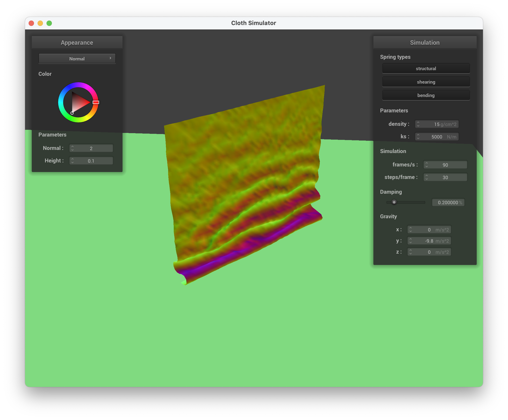Click the Appearance panel header

(77, 42)
